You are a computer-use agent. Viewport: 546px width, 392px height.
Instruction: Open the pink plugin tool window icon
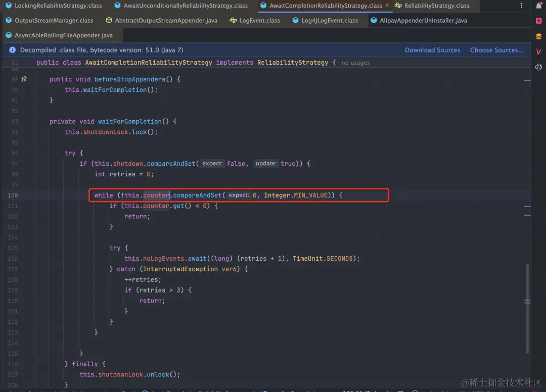pos(539,21)
